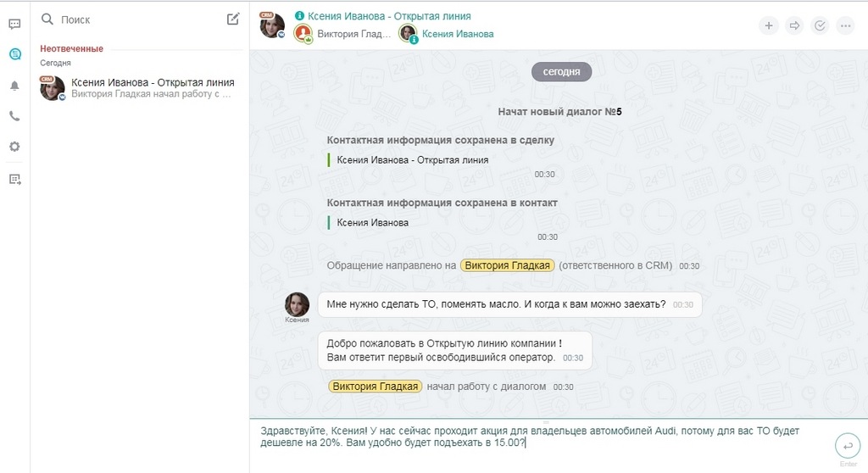The image size is (868, 473).
Task: Open chat title Ксения Иванова - Открытая линия
Action: [389, 16]
